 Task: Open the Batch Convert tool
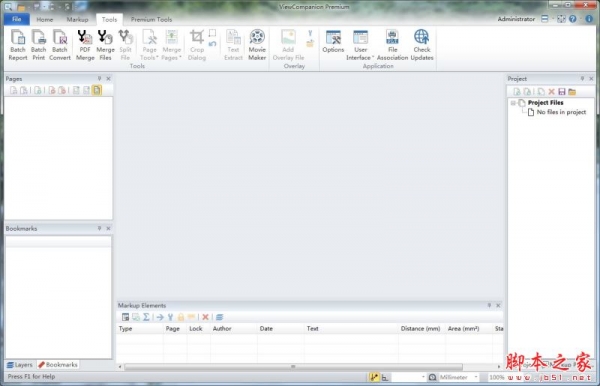coord(60,45)
